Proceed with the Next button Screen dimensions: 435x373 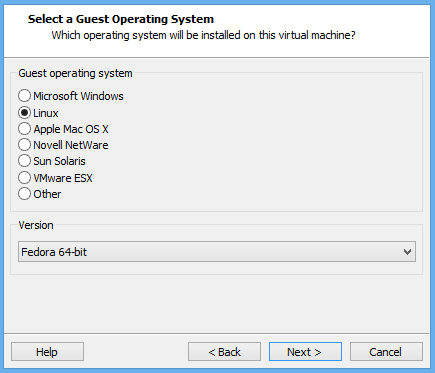click(305, 352)
